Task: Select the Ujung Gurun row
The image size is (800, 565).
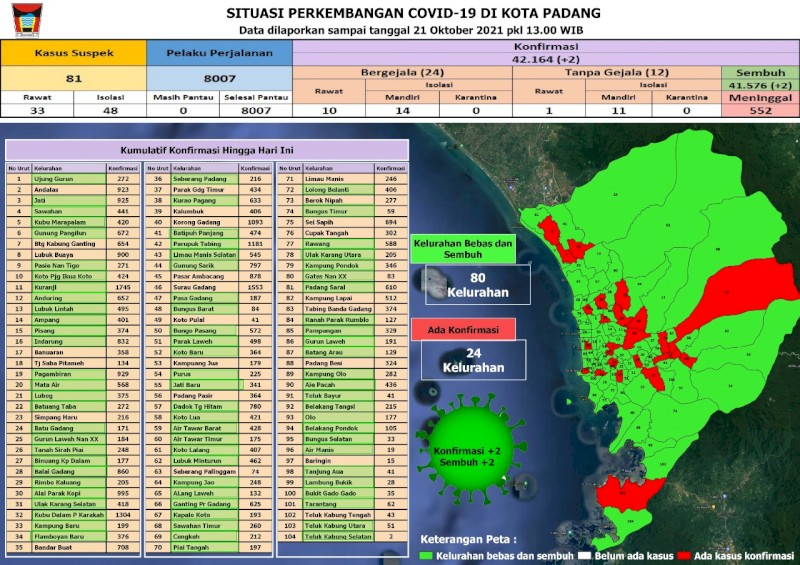Action: [73, 179]
